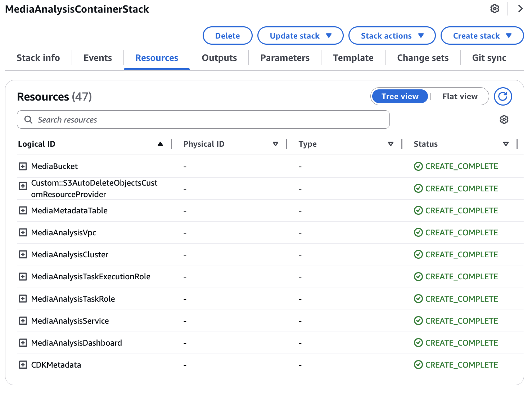Screen dimensions: 532x395
Task: Focus the Search resources field
Action: pyautogui.click(x=203, y=120)
